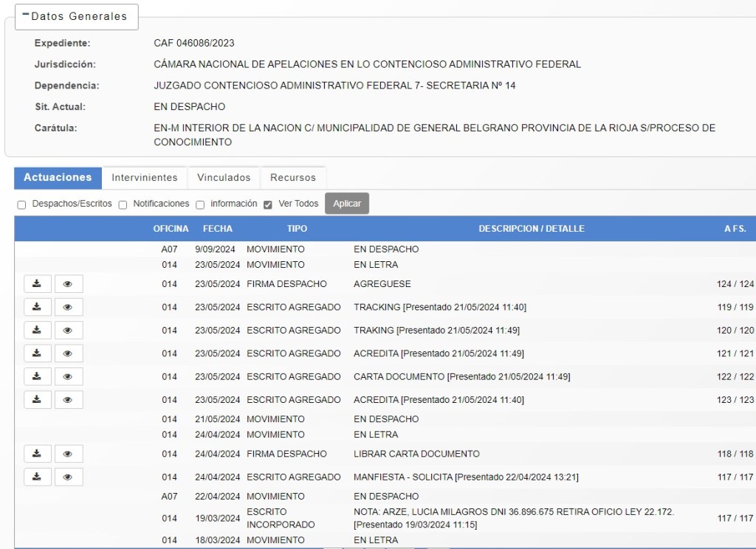Viewport: 756px width, 549px height.
Task: Click the Expediente: field label
Action: [62, 43]
